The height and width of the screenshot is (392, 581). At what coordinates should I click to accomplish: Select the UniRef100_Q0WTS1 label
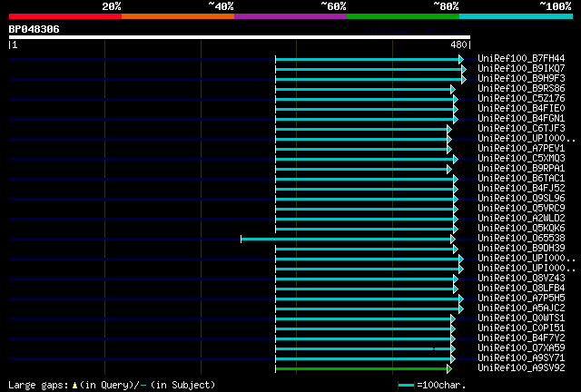point(521,318)
